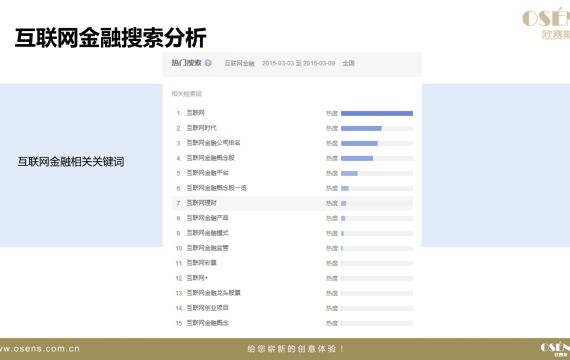Screen dimensions: 570x360
Task: Click the date range 2015-03-03 至 2015-03-09
Action: tap(298, 63)
